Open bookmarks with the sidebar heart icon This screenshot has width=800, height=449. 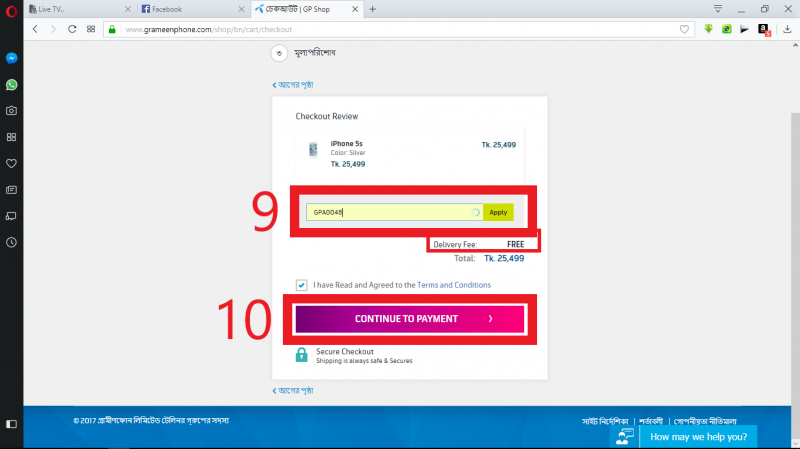(x=11, y=163)
